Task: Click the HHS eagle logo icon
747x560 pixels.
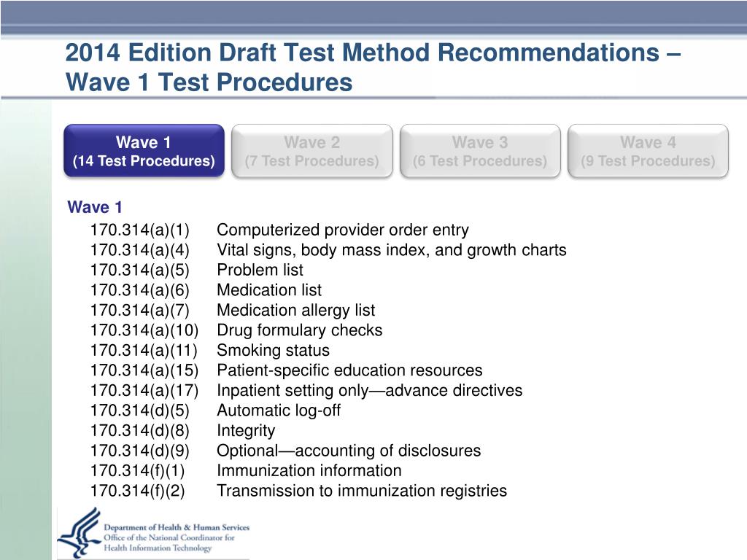Action: tap(79, 532)
